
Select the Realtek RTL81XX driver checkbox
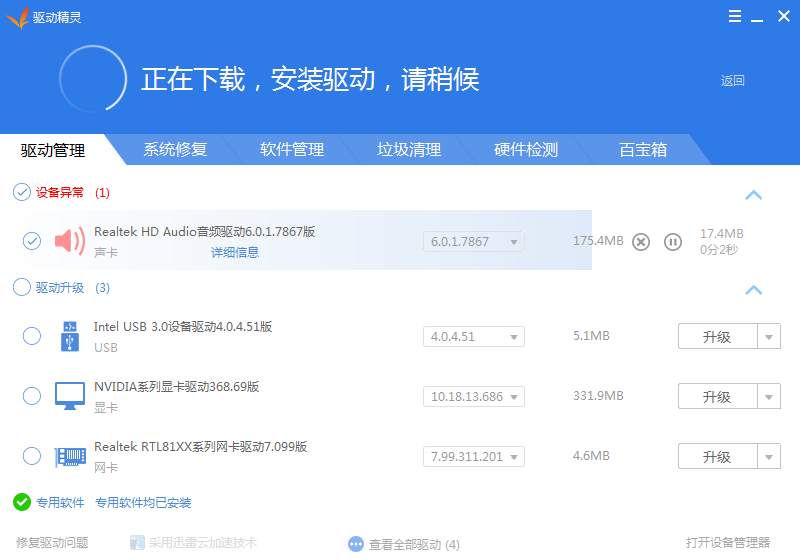click(32, 456)
